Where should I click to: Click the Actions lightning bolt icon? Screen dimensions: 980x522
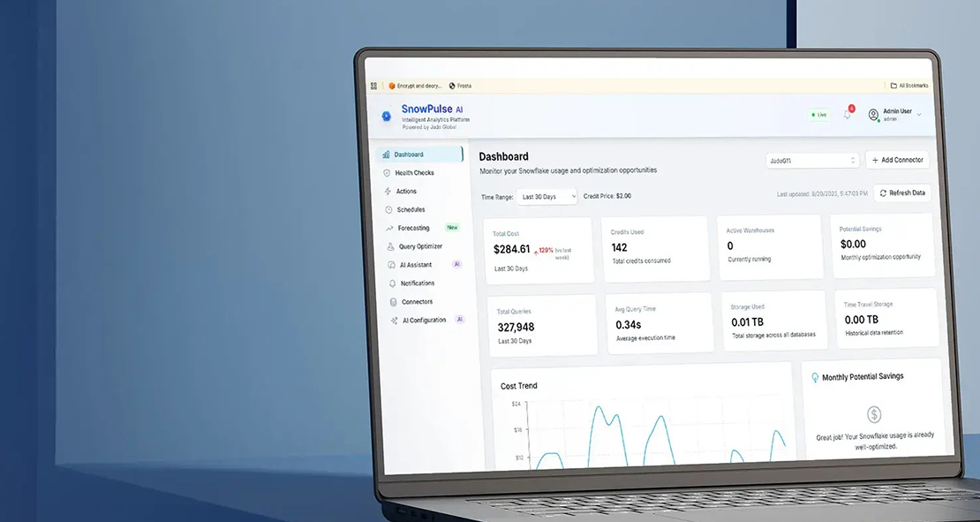point(388,192)
